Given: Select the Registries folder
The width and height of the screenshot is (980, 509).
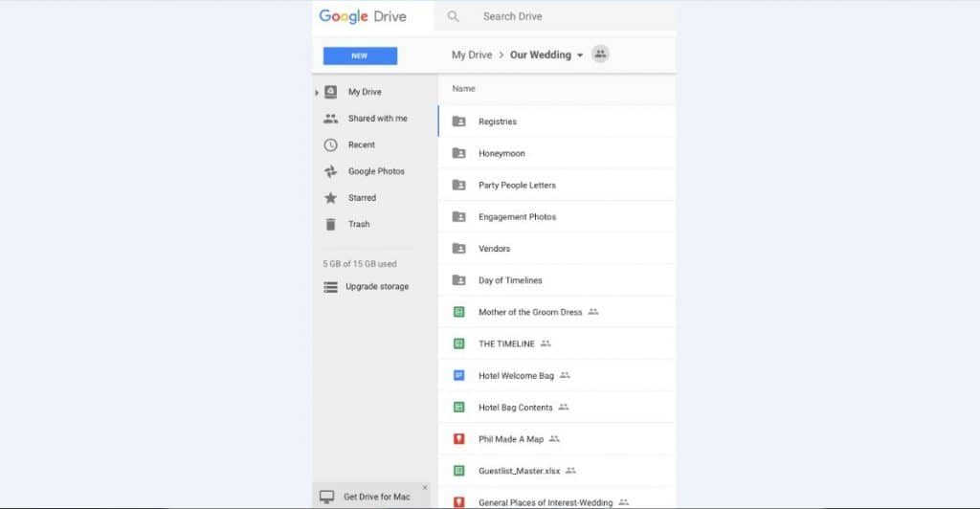Looking at the screenshot, I should [x=497, y=122].
